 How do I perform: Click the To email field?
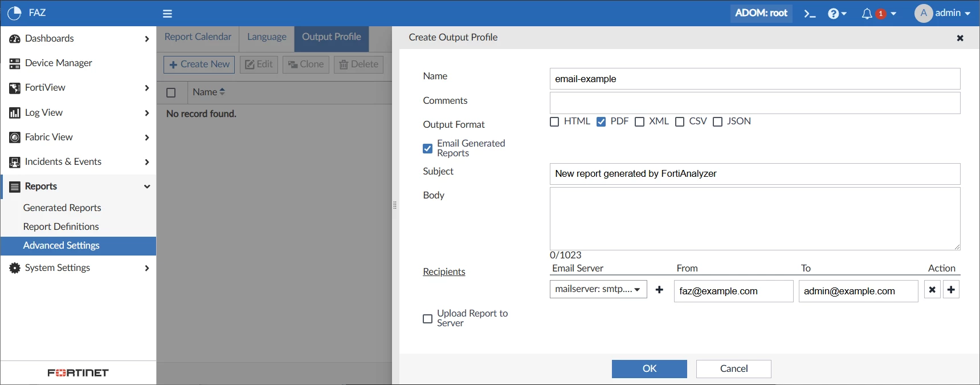coord(858,291)
